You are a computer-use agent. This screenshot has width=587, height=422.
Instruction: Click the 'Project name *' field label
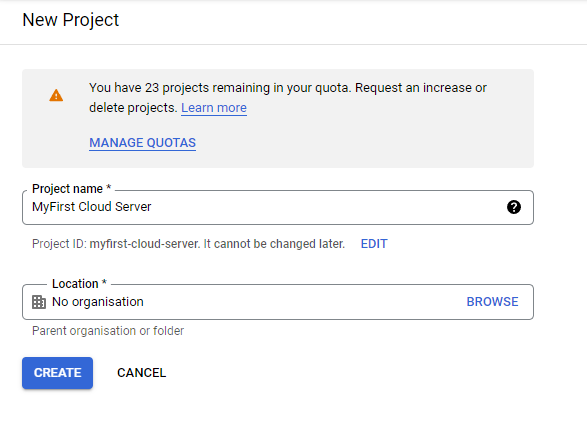tap(72, 189)
